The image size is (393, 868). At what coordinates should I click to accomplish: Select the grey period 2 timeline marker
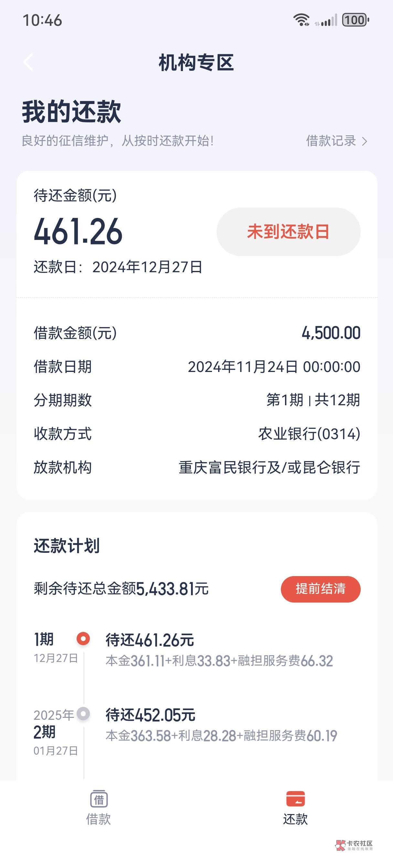[x=83, y=713]
